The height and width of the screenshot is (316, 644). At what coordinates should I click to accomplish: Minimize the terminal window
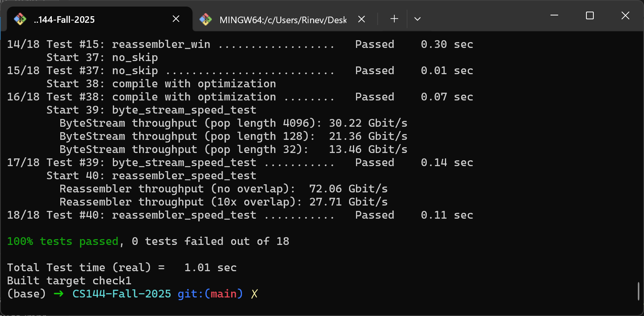[x=554, y=15]
